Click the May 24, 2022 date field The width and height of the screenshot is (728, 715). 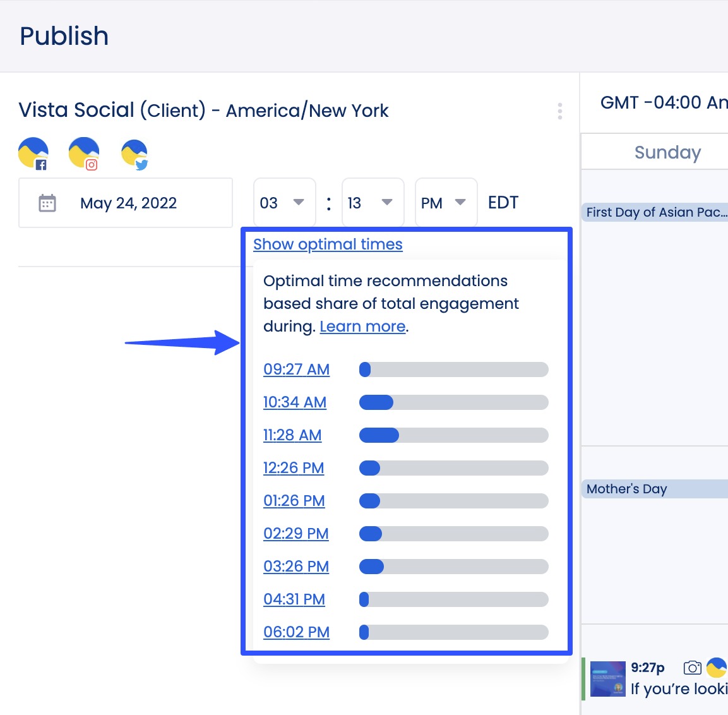pos(128,203)
